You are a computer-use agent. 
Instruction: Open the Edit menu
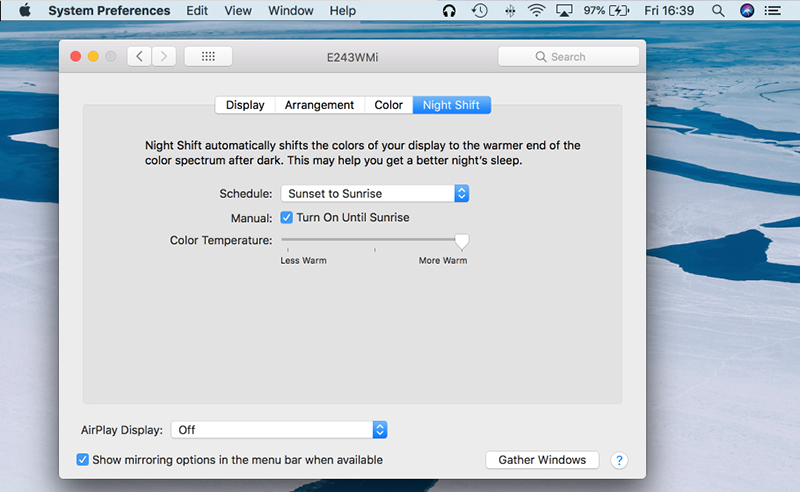197,11
